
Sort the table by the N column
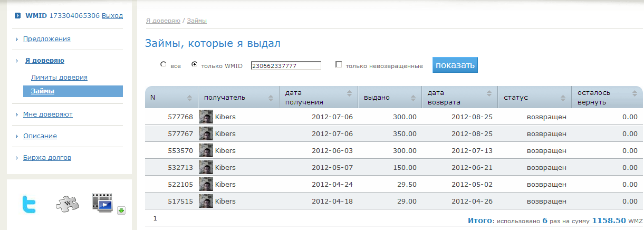click(190, 98)
